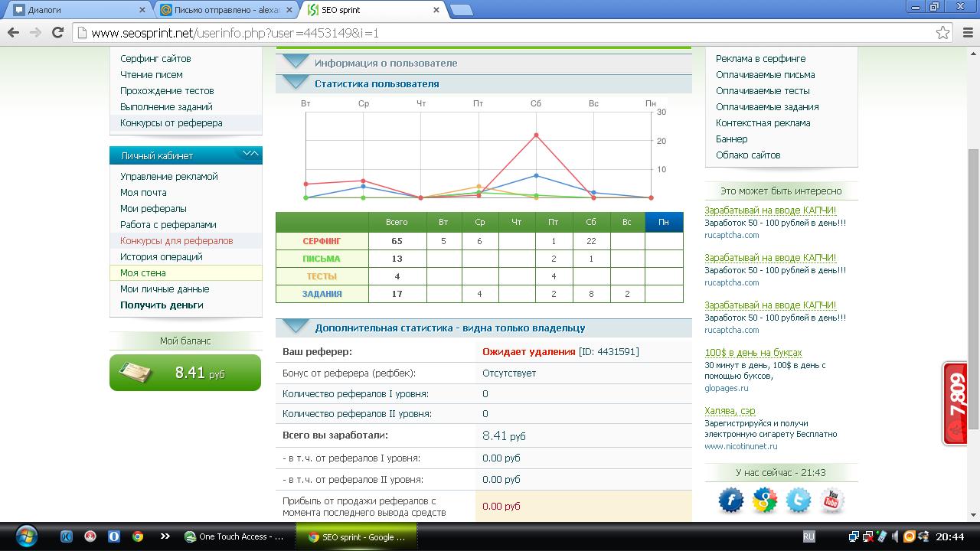The height and width of the screenshot is (551, 980).
Task: Visit the glopages.ru ad URL
Action: [x=727, y=388]
